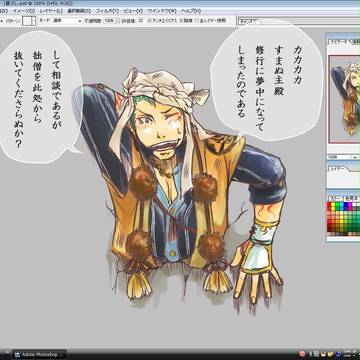Toggle the アンチエイリアス checkbox
This screenshot has width=360, height=360.
click(x=149, y=21)
